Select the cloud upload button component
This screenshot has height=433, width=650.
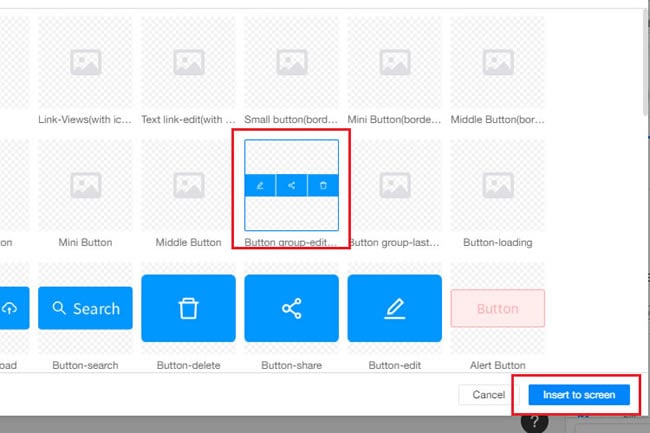pyautogui.click(x=14, y=308)
